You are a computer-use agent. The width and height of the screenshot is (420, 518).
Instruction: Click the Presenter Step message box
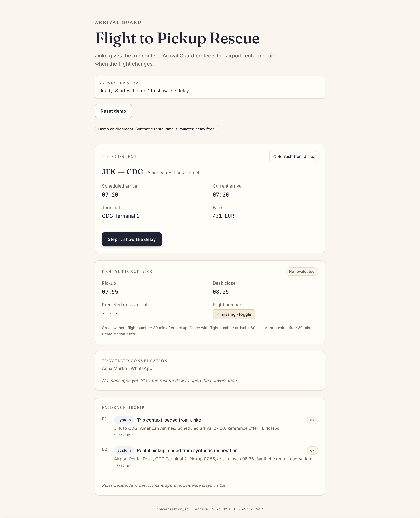[x=210, y=87]
